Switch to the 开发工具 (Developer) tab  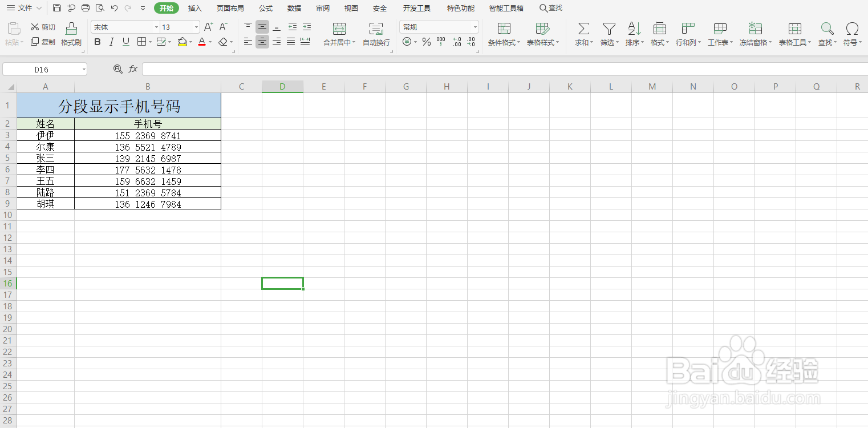click(x=417, y=8)
